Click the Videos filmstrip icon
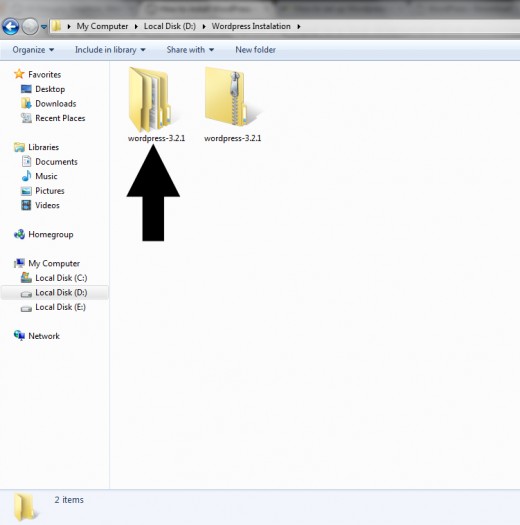Screen dimensions: 520x525 click(26, 205)
